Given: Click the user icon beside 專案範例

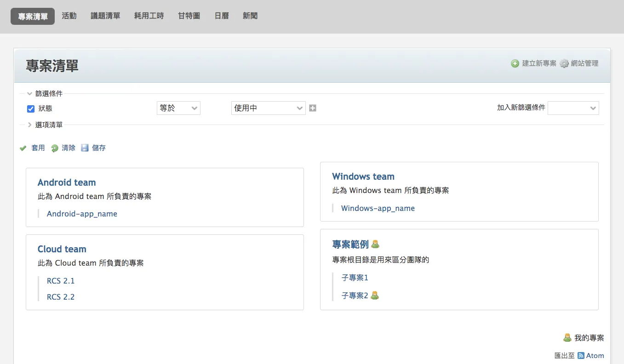Looking at the screenshot, I should point(375,244).
